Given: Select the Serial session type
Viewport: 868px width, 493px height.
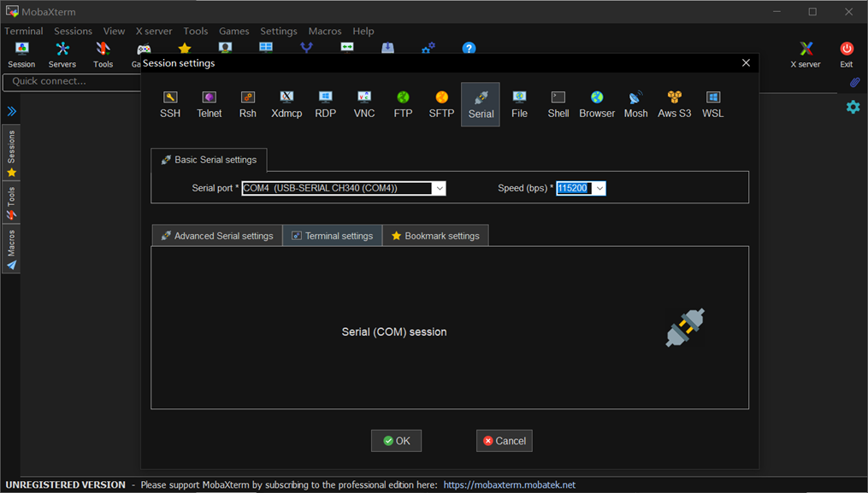Looking at the screenshot, I should point(481,104).
